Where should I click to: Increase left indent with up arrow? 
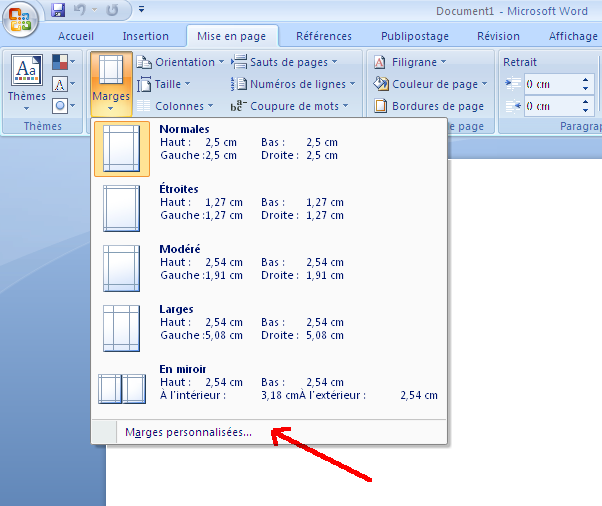[x=585, y=80]
